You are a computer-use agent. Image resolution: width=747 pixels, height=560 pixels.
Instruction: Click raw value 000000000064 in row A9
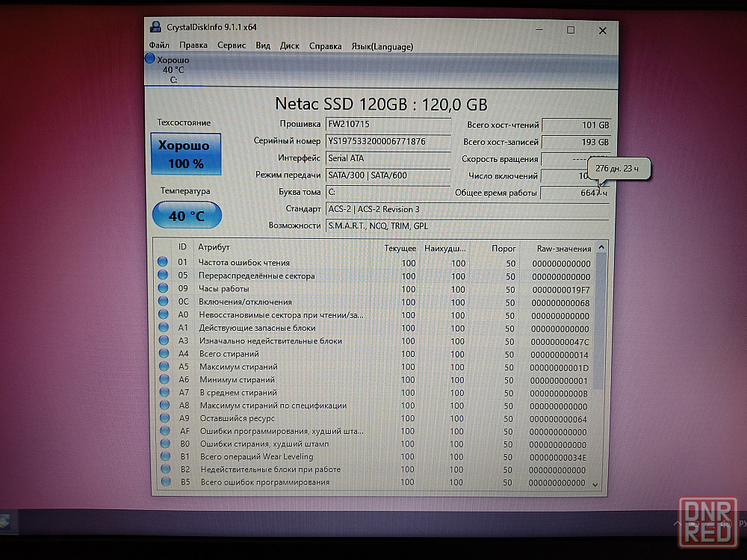[558, 419]
